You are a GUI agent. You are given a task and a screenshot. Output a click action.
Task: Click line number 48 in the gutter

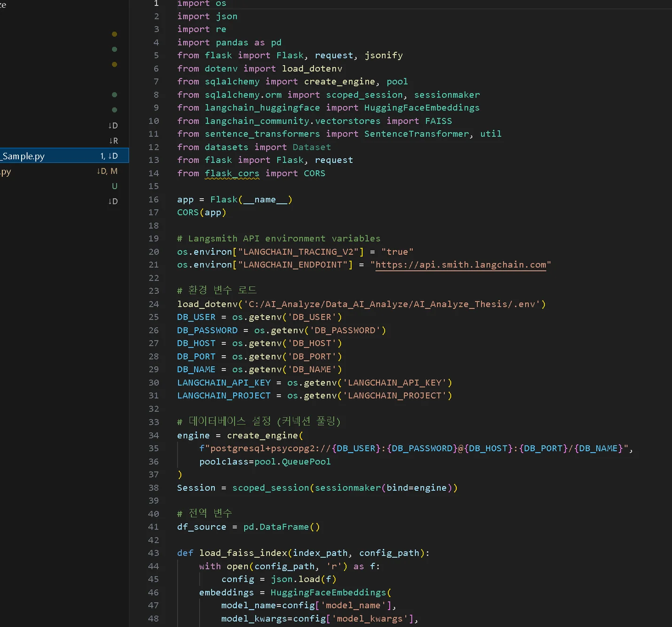[154, 619]
